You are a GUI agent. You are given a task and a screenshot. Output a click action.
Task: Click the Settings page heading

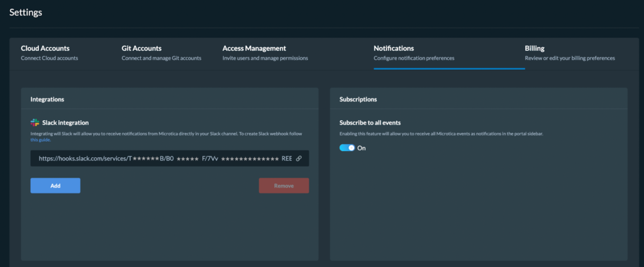26,13
